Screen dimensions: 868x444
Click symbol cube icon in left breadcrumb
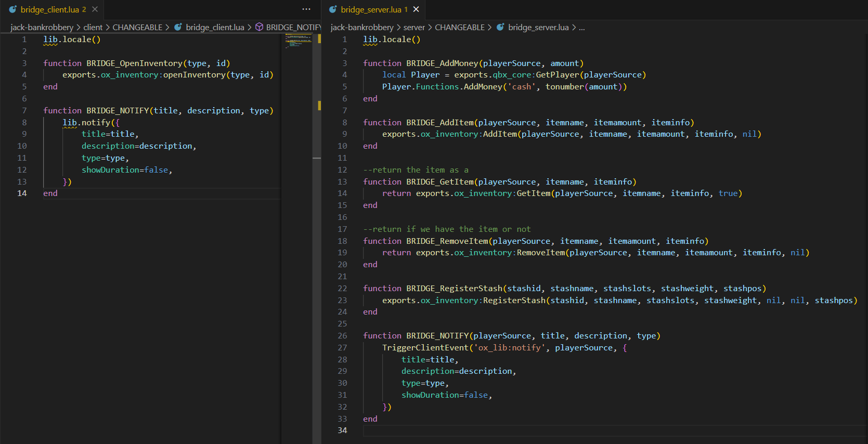click(259, 27)
